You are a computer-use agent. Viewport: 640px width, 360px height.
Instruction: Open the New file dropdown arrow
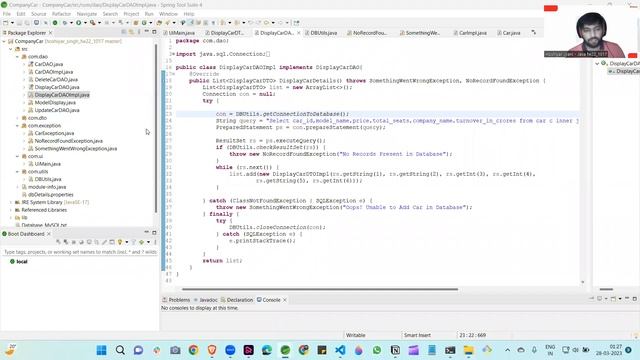pyautogui.click(x=12, y=23)
